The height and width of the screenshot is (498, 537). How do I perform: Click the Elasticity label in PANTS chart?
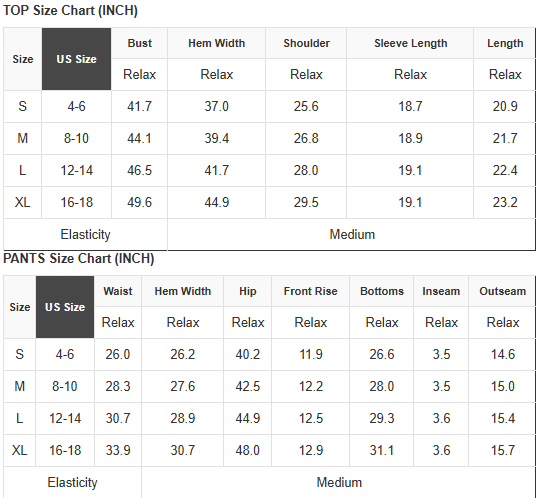click(72, 482)
